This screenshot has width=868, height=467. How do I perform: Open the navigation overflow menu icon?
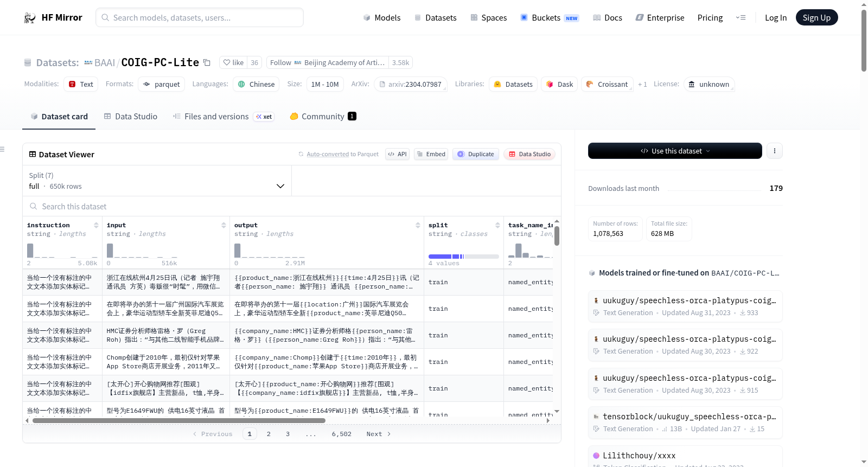point(741,17)
